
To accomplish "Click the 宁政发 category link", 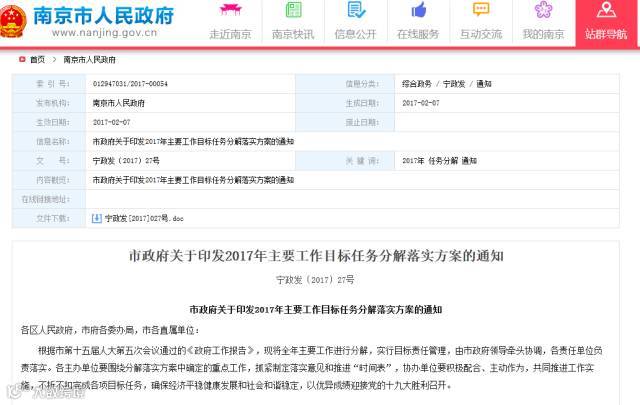I will pos(454,84).
